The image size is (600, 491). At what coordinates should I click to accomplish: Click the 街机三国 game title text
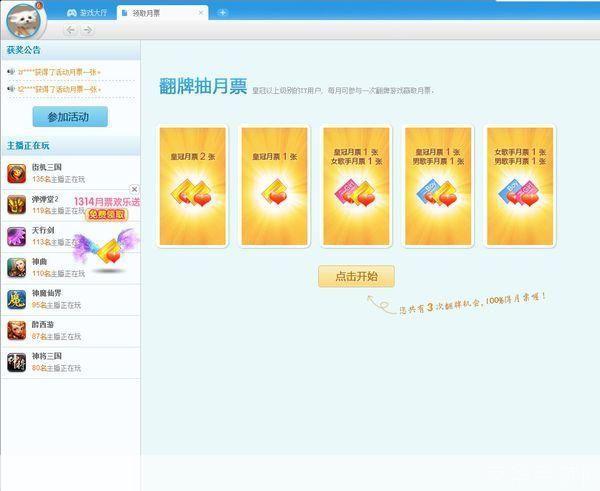point(46,167)
